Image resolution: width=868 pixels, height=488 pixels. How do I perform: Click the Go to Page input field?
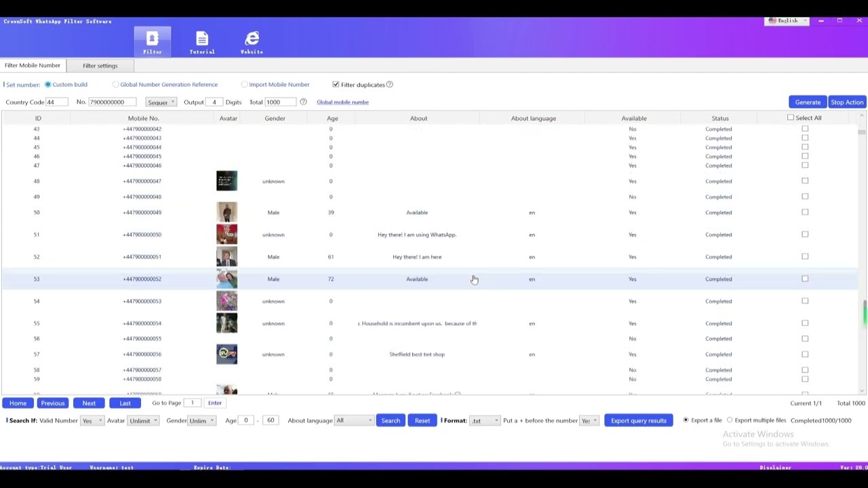(x=193, y=403)
